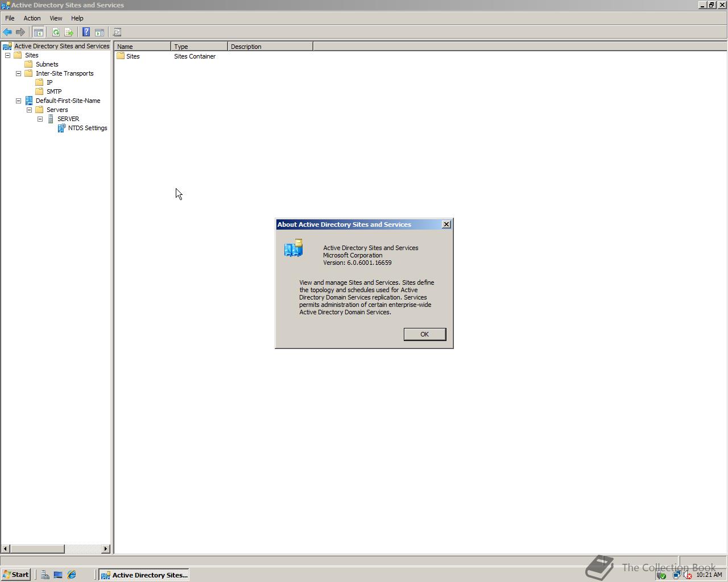728x582 pixels.
Task: Click the Back arrow toolbar icon
Action: point(7,32)
